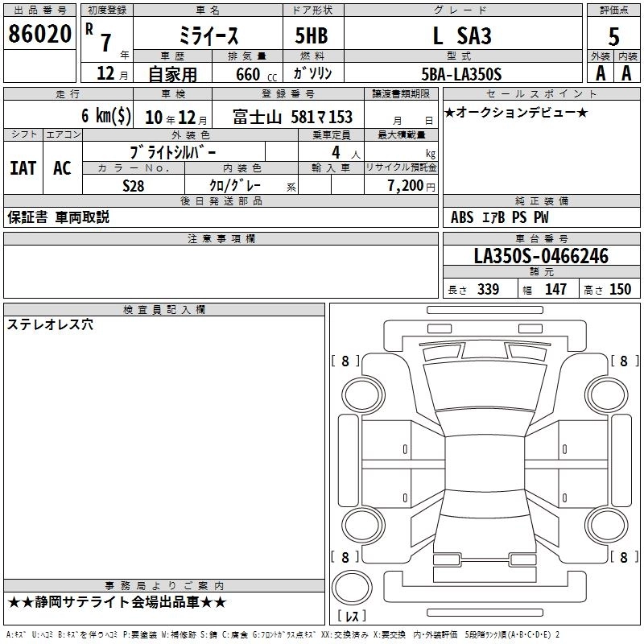Screen dimensions: 644x644
Task: Click the front windshield in car diagram
Action: 485,386
